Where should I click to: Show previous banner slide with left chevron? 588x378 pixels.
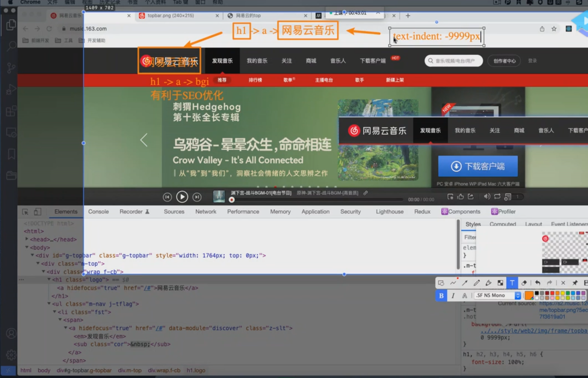[144, 140]
